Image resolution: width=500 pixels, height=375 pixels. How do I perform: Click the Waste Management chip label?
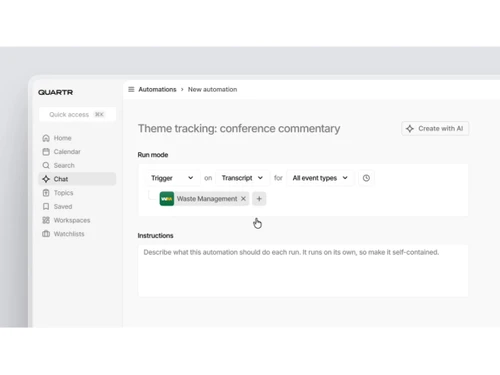(207, 199)
